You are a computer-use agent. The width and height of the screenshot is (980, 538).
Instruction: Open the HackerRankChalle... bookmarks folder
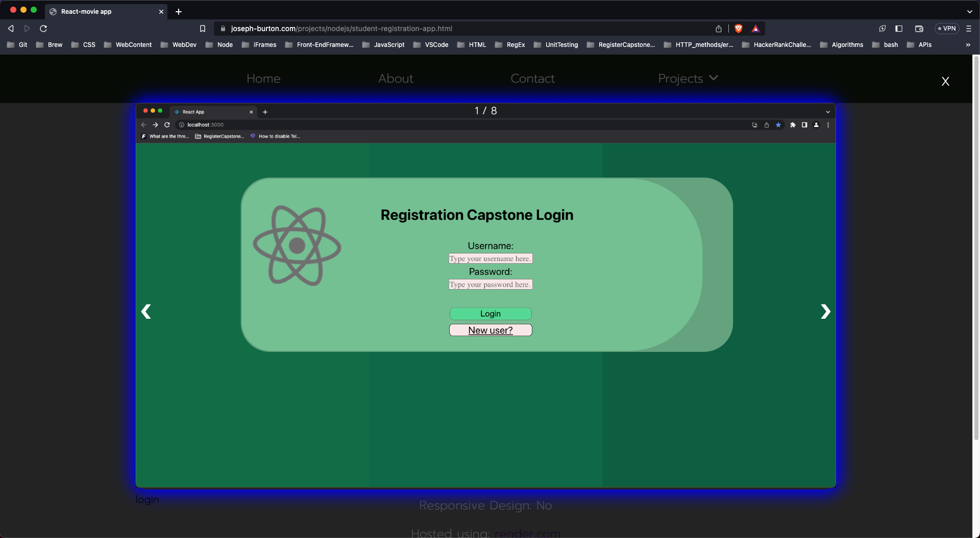776,45
